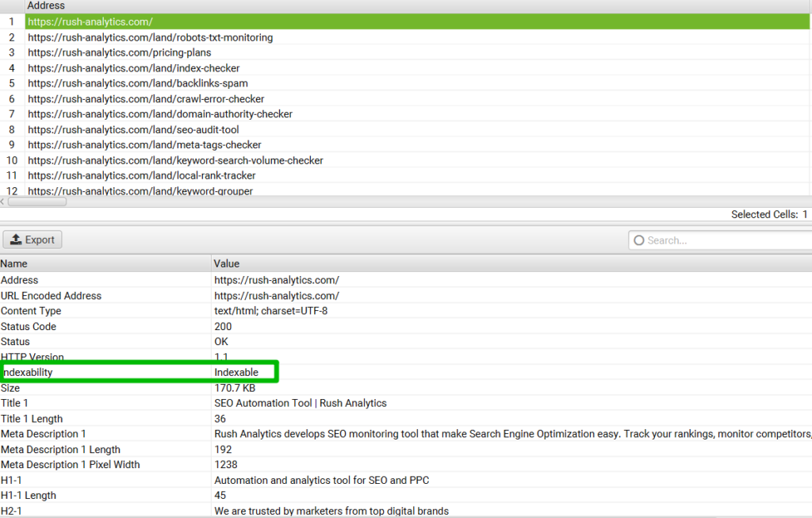The height and width of the screenshot is (518, 812).
Task: Click the left scroll arrow of the horizontal scrollbar
Action: [3, 201]
